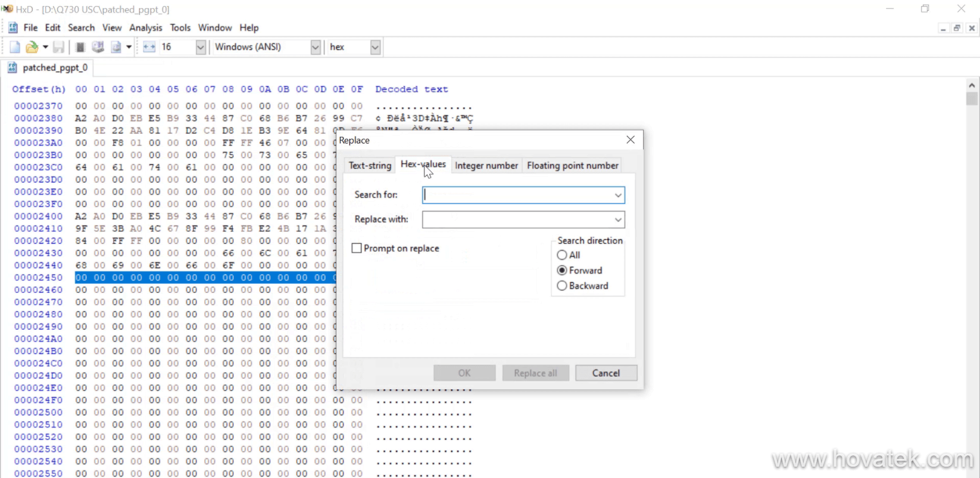The height and width of the screenshot is (478, 980).
Task: Click offset row 00002400
Action: click(x=39, y=216)
